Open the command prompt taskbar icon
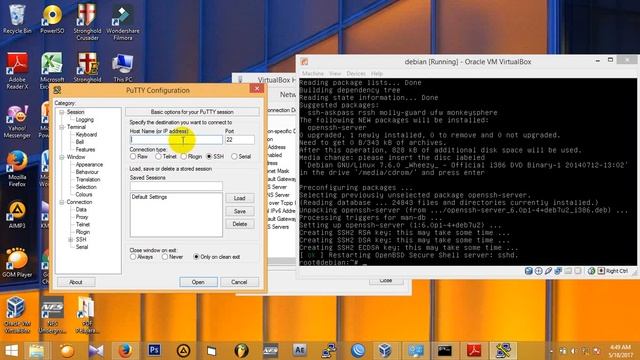Image resolution: width=640 pixels, height=360 pixels. pos(444,351)
